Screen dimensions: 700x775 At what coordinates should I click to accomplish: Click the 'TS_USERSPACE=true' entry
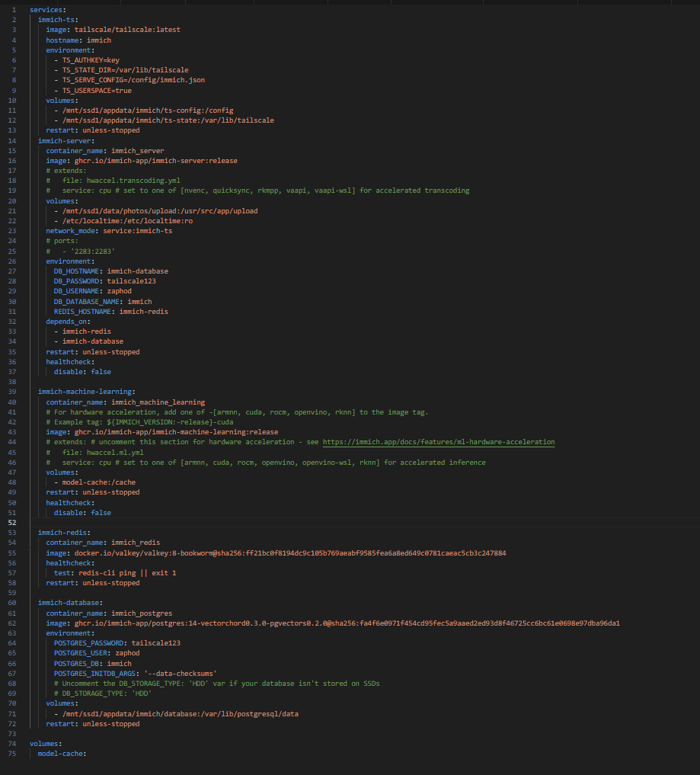pos(97,91)
